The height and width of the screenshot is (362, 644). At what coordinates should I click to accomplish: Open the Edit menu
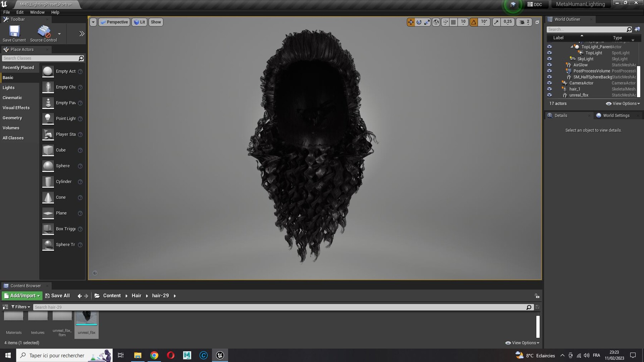pyautogui.click(x=20, y=12)
